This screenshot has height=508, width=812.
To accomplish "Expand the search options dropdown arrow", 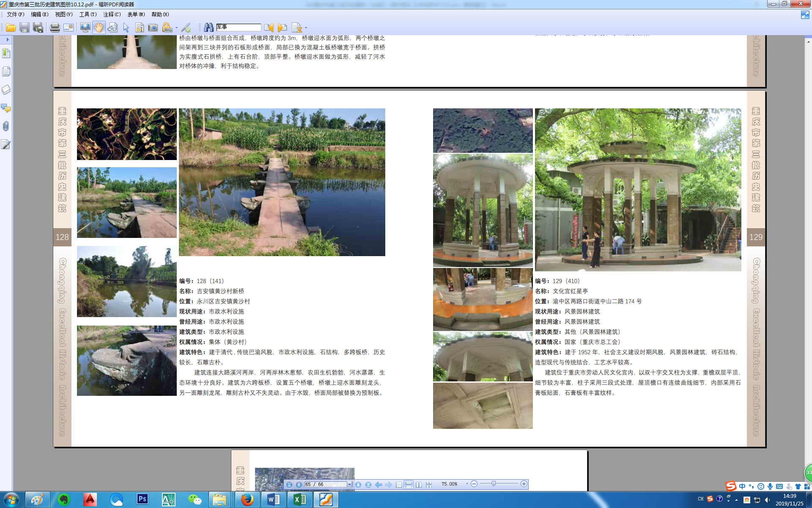I will (x=306, y=28).
